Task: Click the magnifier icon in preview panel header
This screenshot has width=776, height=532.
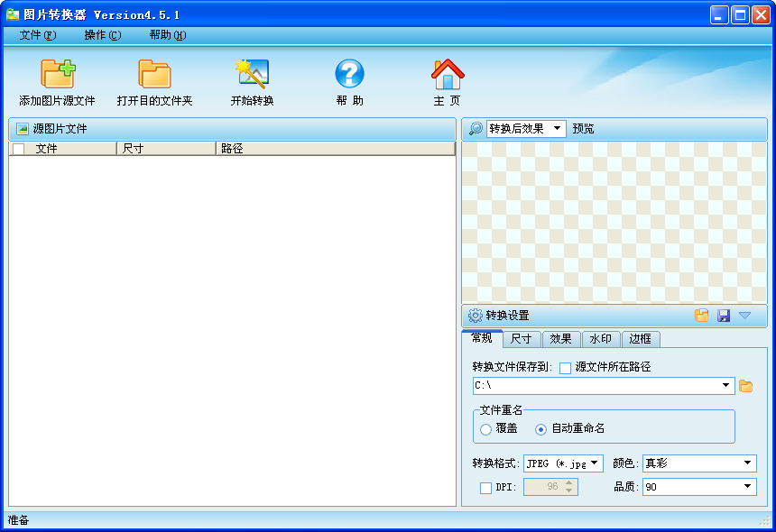Action: [476, 128]
